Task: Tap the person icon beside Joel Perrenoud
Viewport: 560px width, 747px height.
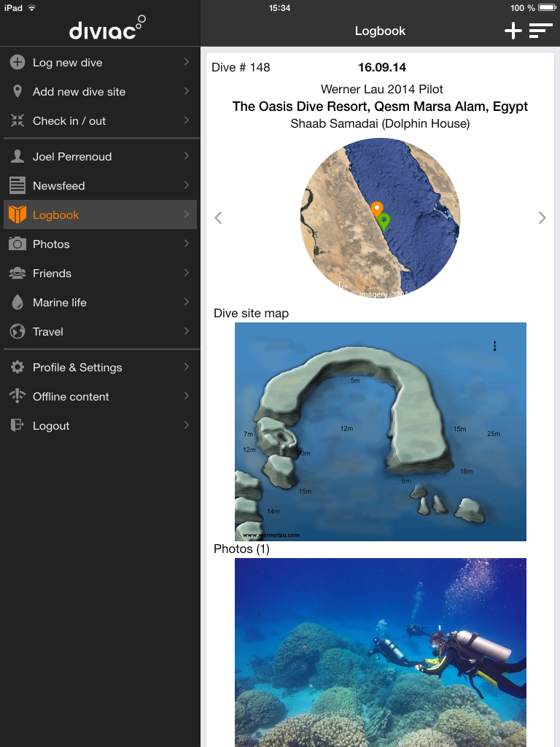Action: click(17, 156)
